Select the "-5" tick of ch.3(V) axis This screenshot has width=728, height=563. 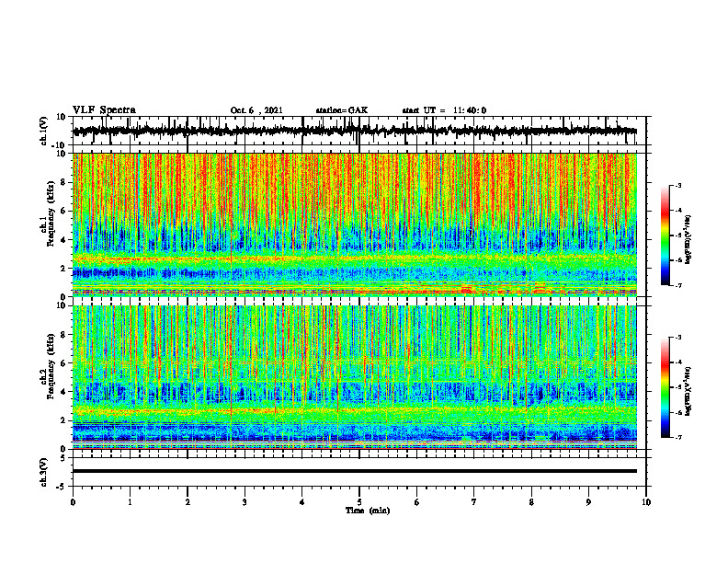coord(62,487)
